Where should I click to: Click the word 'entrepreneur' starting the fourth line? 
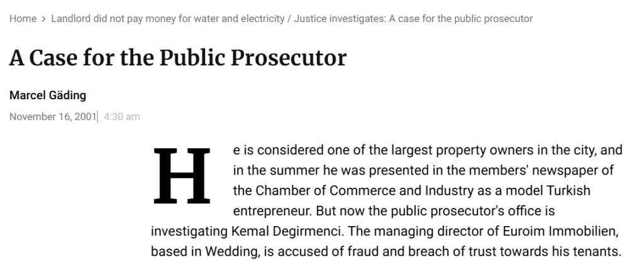point(272,211)
